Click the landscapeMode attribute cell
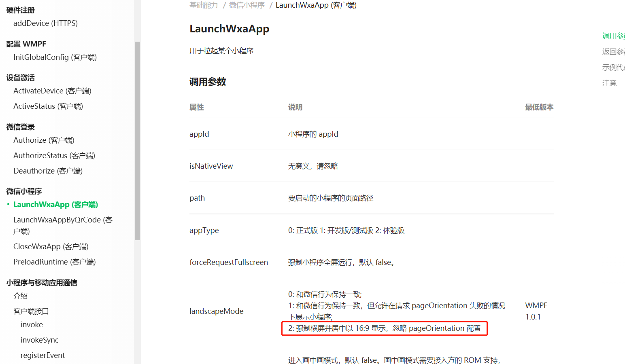This screenshot has height=364, width=625. (217, 311)
